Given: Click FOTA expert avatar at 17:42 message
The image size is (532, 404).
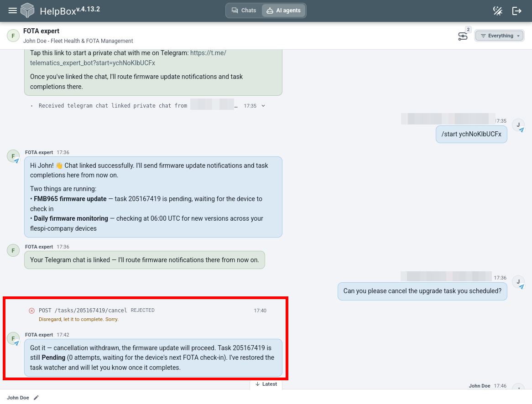Looking at the screenshot, I should point(13,338).
